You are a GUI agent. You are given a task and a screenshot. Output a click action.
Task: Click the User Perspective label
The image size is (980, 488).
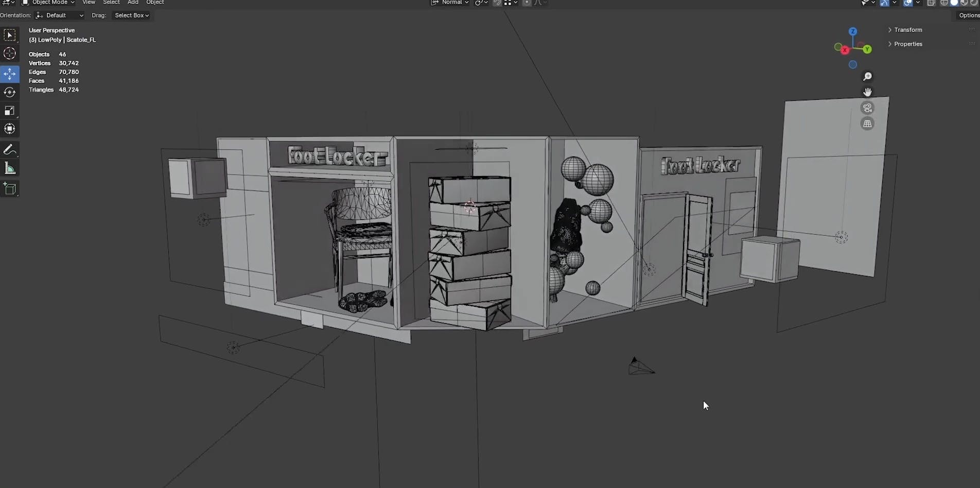tap(51, 30)
